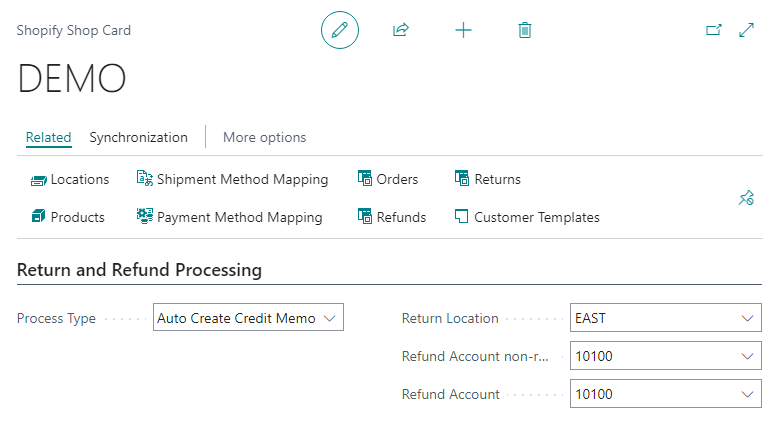780x440 pixels.
Task: Click the plus icon to create new
Action: (463, 30)
